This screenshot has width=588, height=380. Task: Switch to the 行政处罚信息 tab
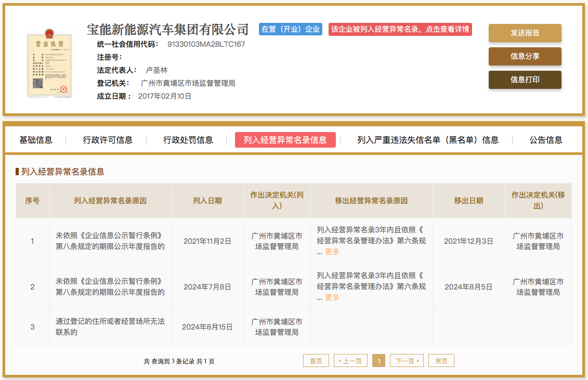188,140
